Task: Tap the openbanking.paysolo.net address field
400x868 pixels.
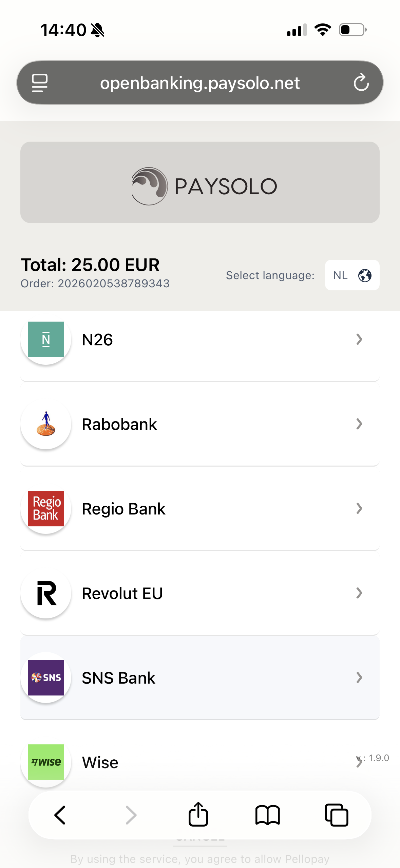Action: (199, 83)
